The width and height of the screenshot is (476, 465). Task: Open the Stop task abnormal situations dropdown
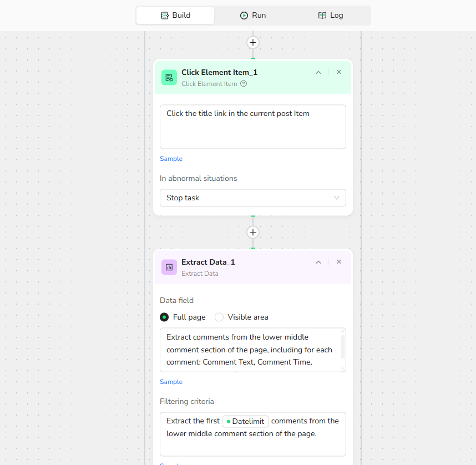pos(253,198)
